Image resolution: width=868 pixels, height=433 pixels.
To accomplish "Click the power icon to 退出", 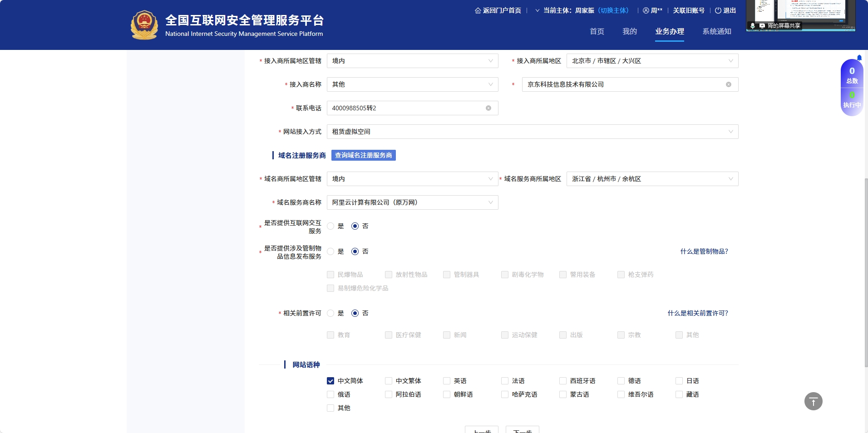I will (718, 10).
